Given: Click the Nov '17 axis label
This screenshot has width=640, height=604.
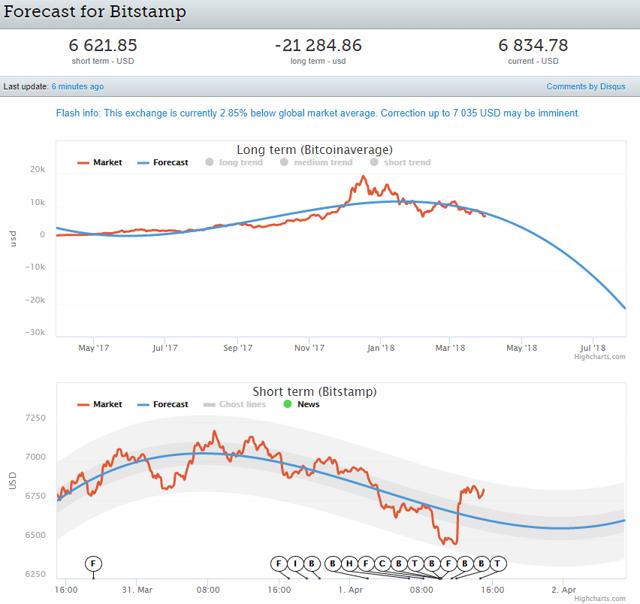Looking at the screenshot, I should [309, 348].
